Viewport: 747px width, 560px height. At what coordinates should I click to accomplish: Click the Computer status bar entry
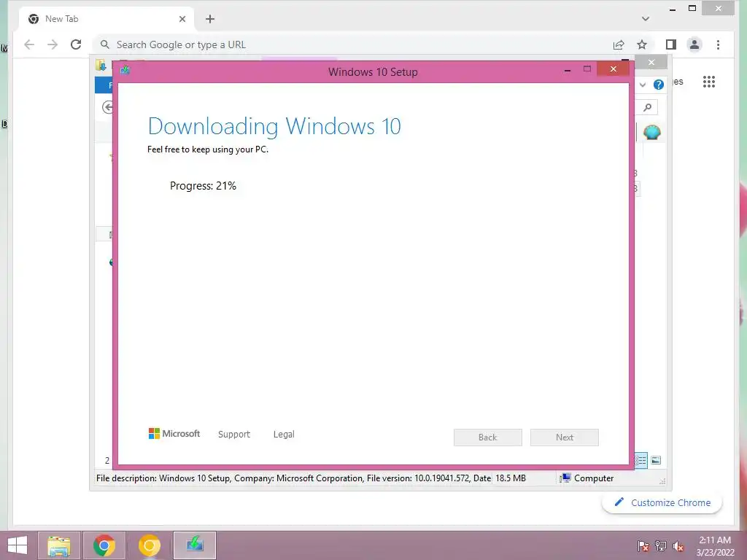click(x=587, y=478)
